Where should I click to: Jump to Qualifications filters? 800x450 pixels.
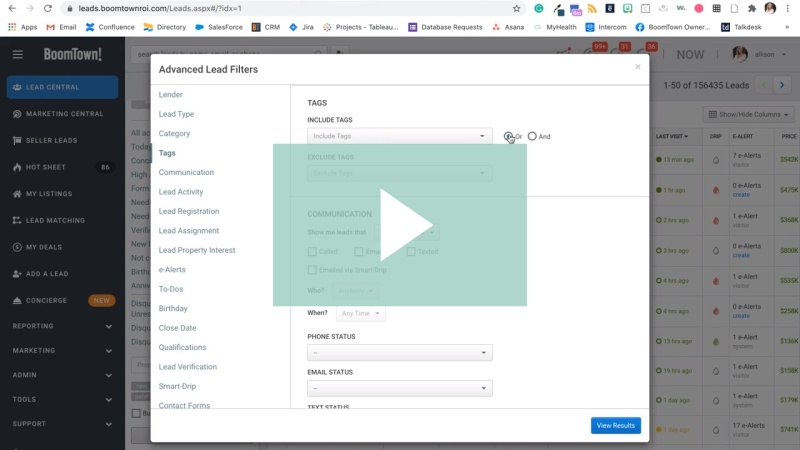[x=182, y=347]
